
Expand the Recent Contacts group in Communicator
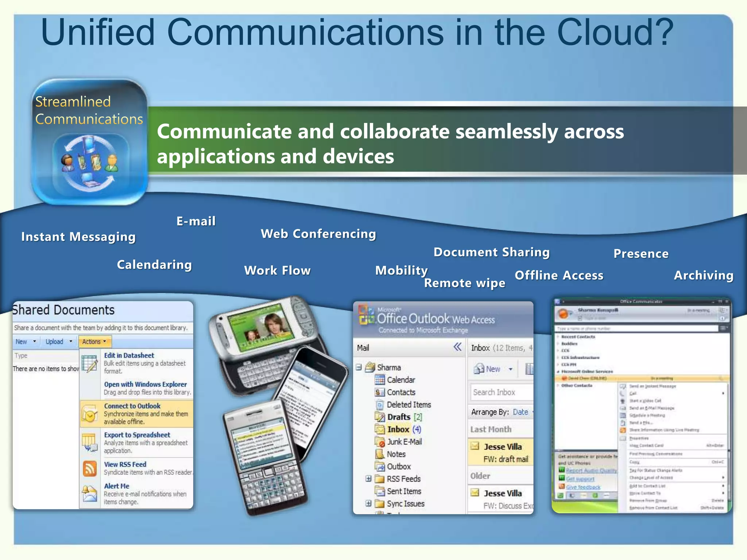(558, 337)
